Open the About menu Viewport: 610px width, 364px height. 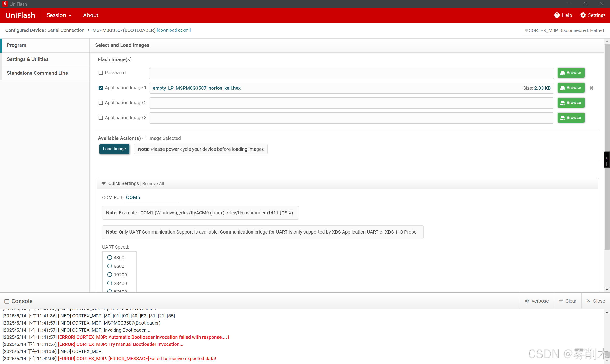91,15
